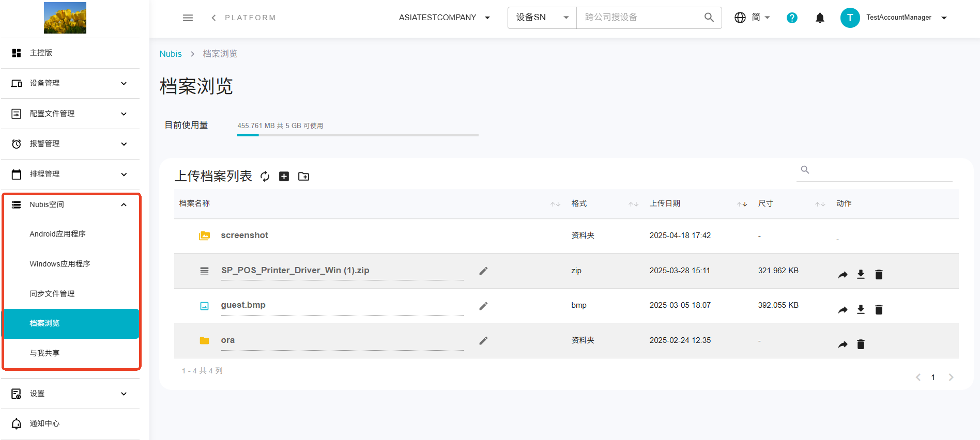Sort by 尺寸 column arrows
Image resolution: width=980 pixels, height=440 pixels.
(x=820, y=204)
